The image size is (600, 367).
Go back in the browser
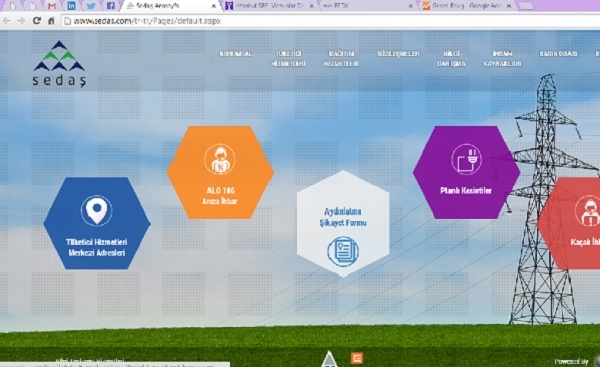pyautogui.click(x=7, y=21)
